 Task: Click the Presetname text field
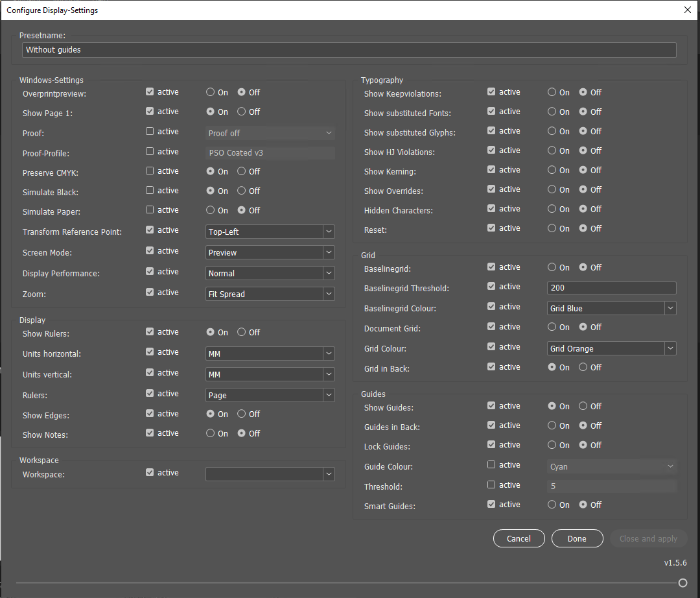[349, 50]
